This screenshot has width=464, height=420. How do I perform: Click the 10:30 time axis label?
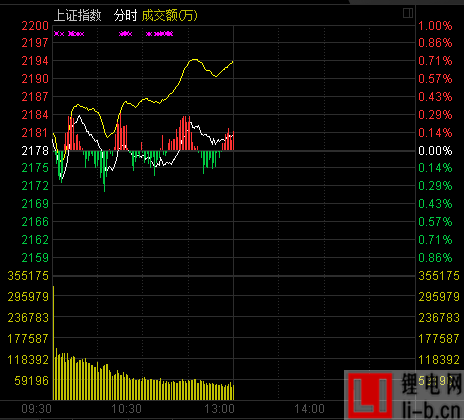(126, 409)
